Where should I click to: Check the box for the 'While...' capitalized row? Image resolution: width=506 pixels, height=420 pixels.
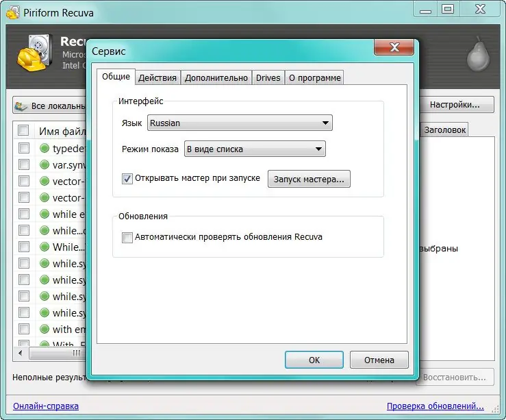pyautogui.click(x=24, y=247)
